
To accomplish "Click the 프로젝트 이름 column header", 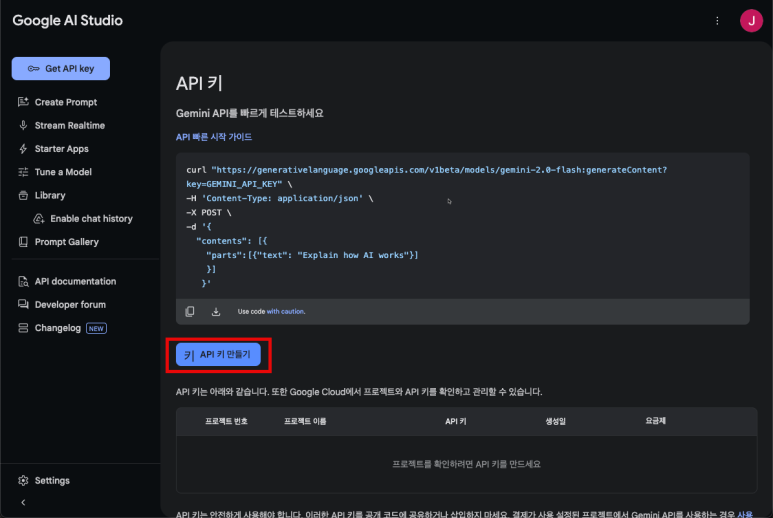I will pos(305,421).
